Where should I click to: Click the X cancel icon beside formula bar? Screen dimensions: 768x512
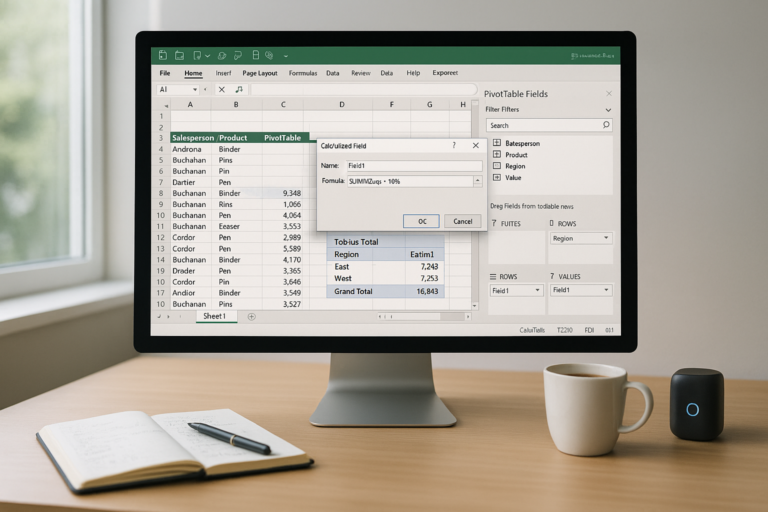coord(222,89)
